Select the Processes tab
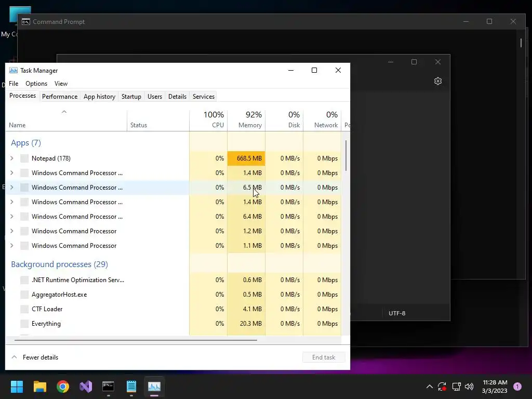 point(22,96)
